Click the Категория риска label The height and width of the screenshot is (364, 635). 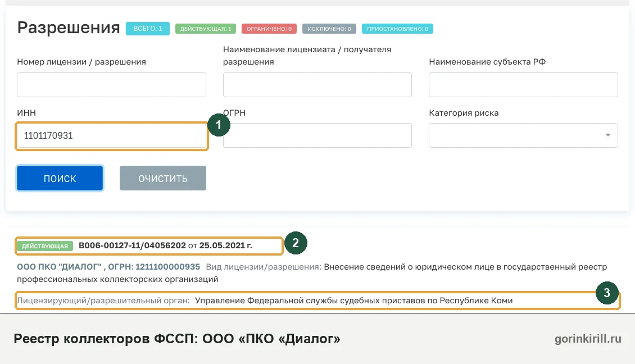pyautogui.click(x=464, y=113)
